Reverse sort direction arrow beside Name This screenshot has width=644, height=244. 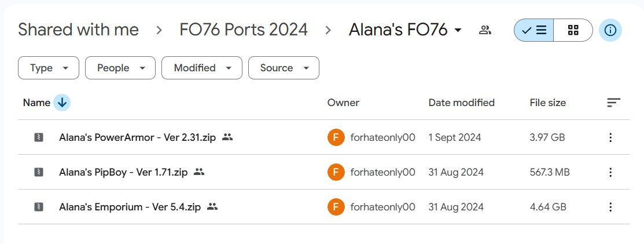pyautogui.click(x=62, y=103)
